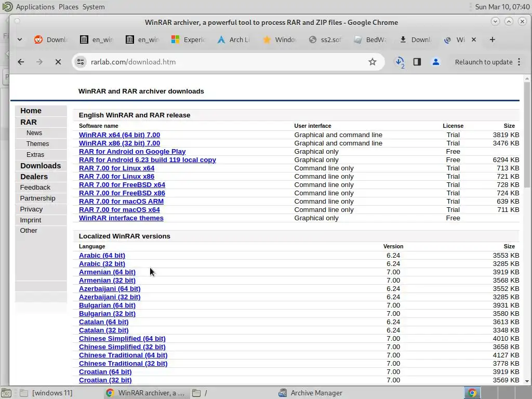Switch to the first en_win tab
Screen dimensions: 532x399
click(97, 39)
